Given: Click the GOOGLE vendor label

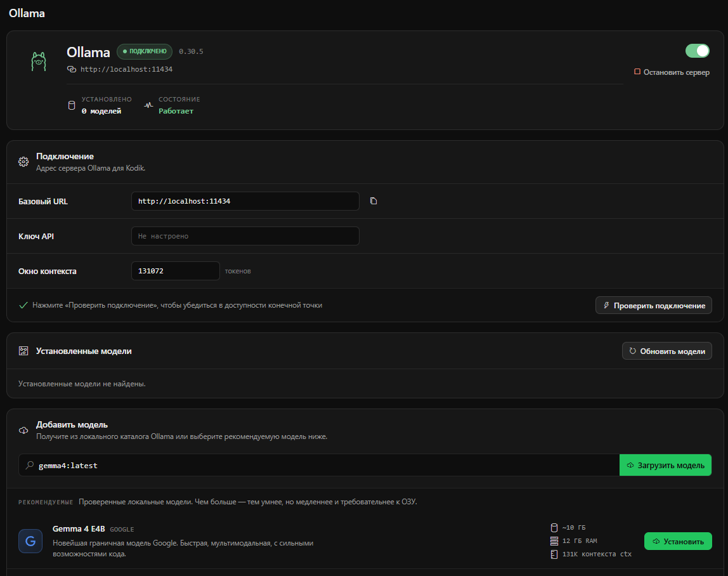Looking at the screenshot, I should [122, 530].
